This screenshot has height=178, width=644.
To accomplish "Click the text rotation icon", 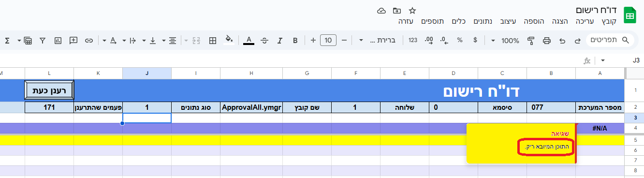I will tap(113, 40).
